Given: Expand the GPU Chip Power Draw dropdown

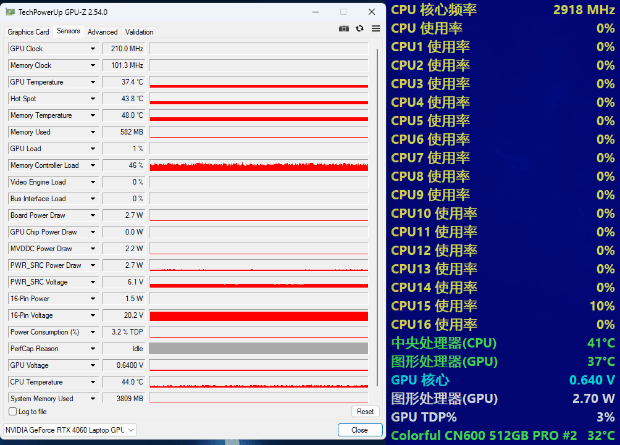Looking at the screenshot, I should pos(93,232).
